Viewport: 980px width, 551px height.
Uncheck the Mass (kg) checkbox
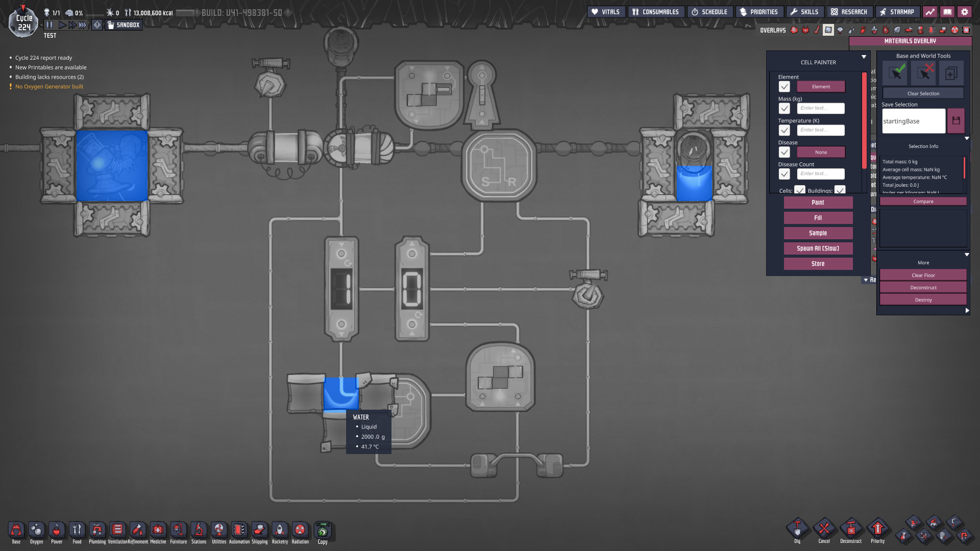click(785, 109)
